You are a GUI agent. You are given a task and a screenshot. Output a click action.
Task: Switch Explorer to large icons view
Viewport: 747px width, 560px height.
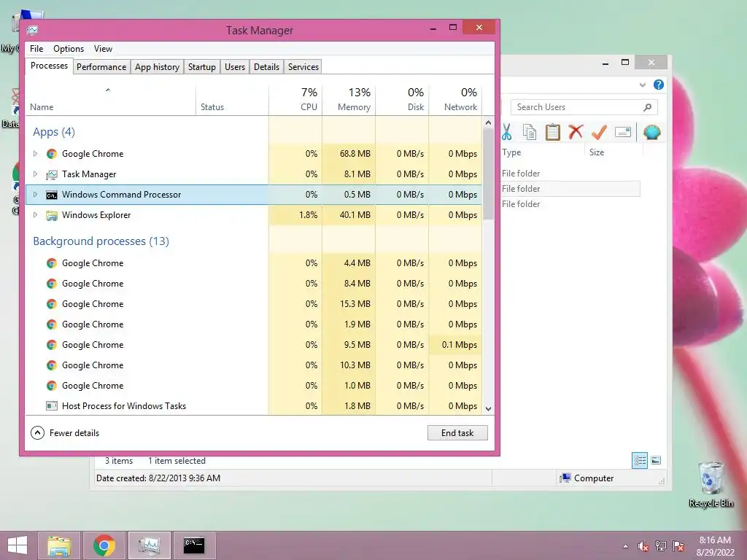tap(656, 460)
